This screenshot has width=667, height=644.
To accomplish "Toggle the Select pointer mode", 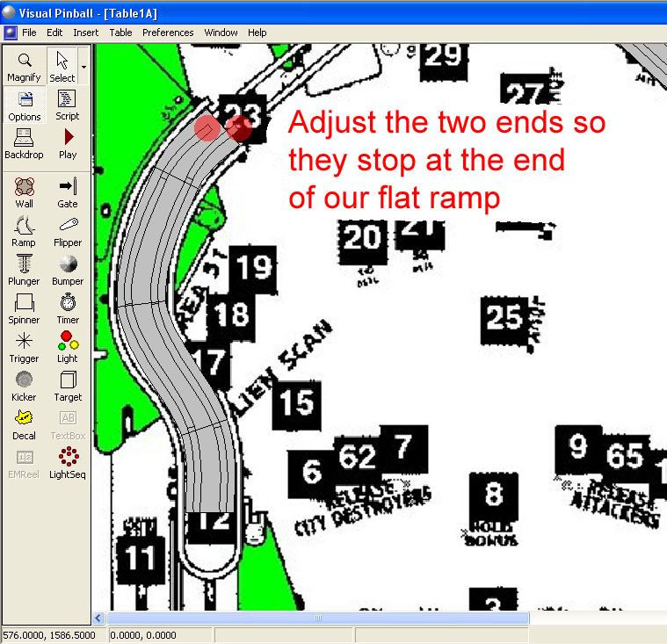I will (62, 66).
